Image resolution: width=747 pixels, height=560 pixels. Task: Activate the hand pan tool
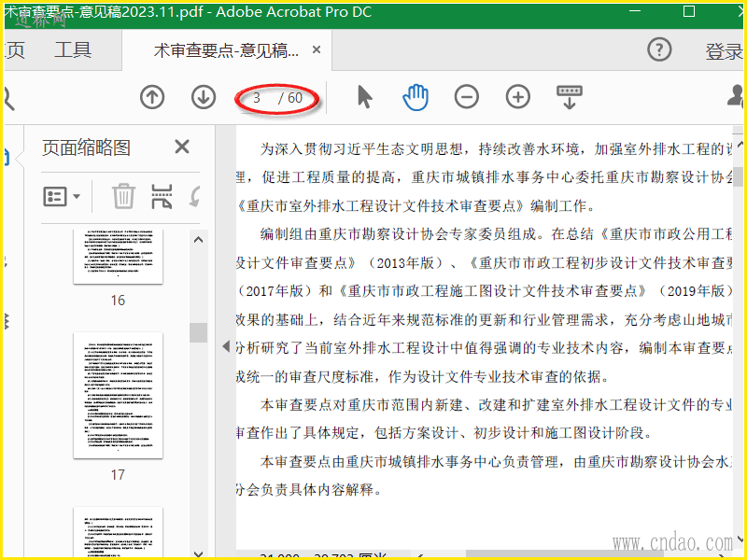pyautogui.click(x=416, y=97)
